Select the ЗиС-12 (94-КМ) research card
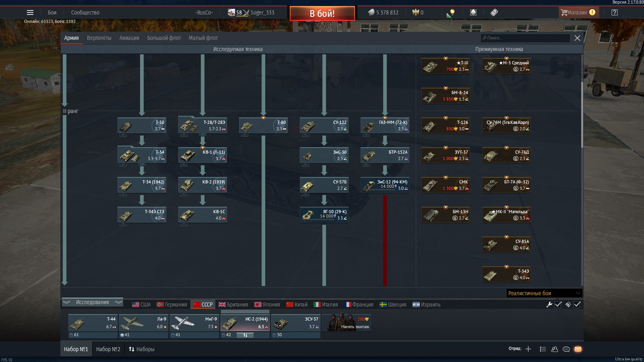Image resolution: width=644 pixels, height=362 pixels. 385,185
